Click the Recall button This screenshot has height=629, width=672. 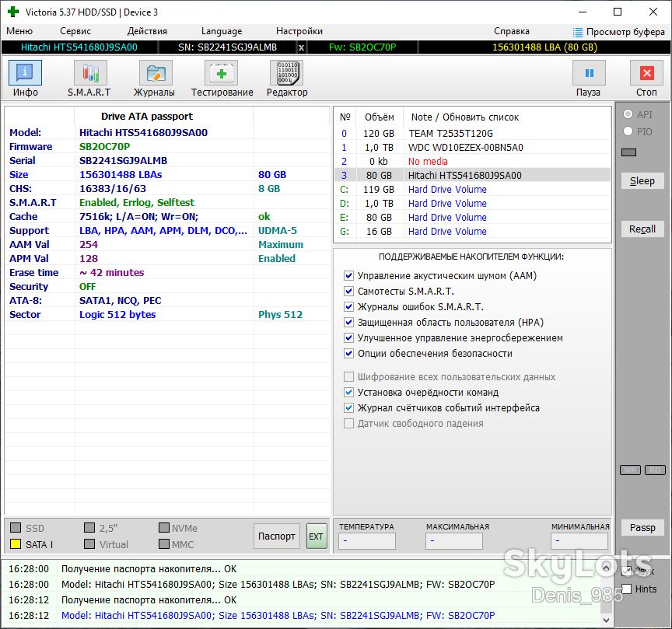pos(642,229)
